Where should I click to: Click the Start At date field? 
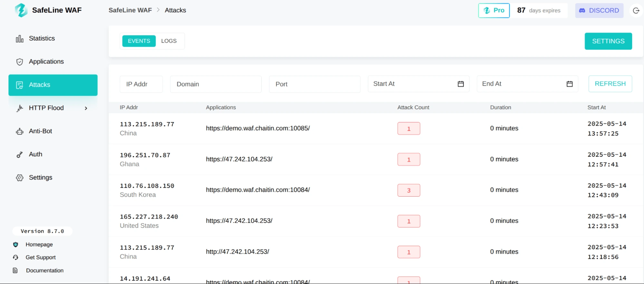[x=418, y=84]
